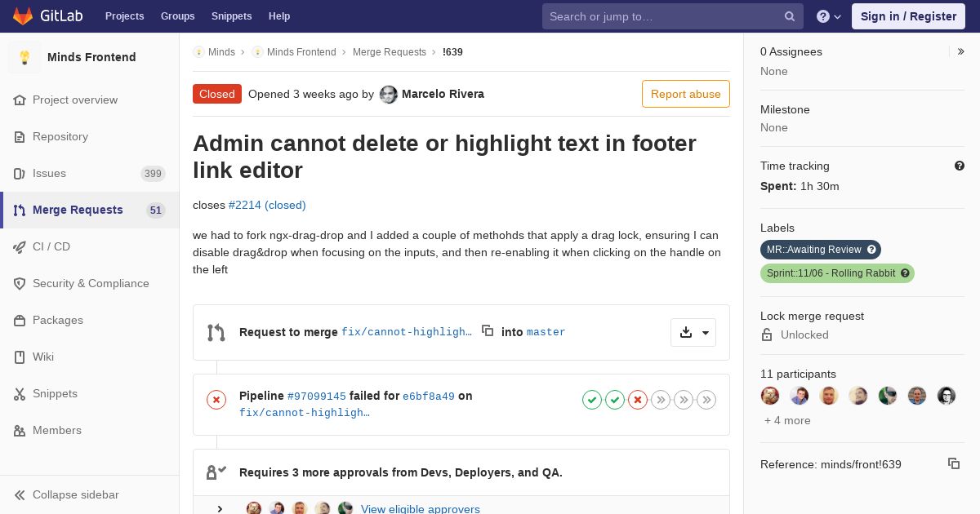The width and height of the screenshot is (980, 514).
Task: Click Marcelo Rivera's author avatar
Action: 389,95
